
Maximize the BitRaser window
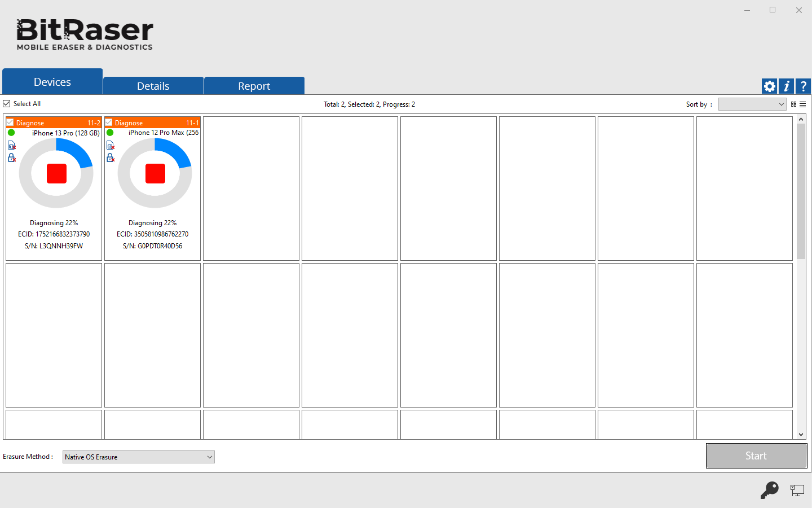point(773,10)
